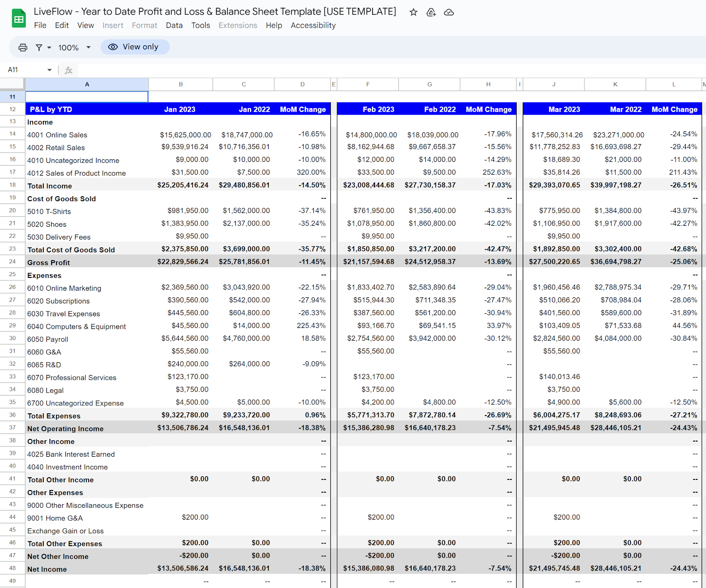Click row header 48 to select the row

pyautogui.click(x=12, y=569)
